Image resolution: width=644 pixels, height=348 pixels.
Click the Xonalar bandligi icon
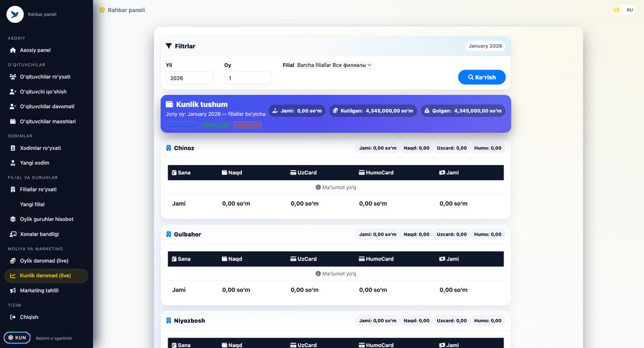coord(13,234)
